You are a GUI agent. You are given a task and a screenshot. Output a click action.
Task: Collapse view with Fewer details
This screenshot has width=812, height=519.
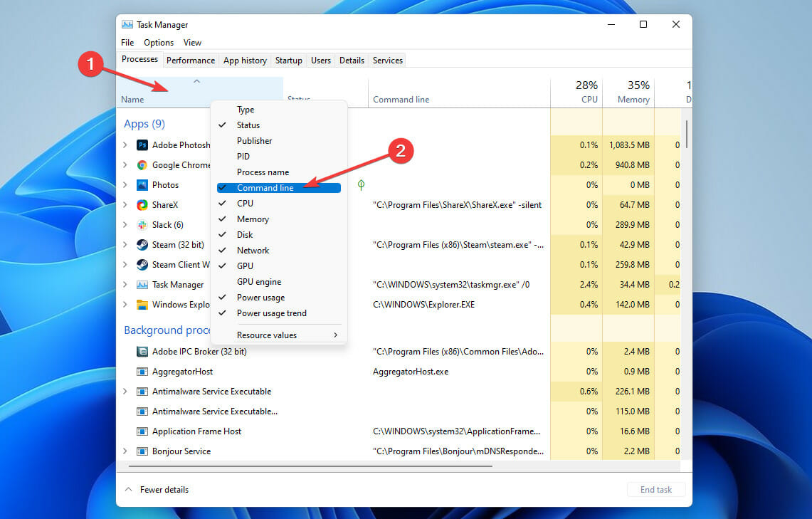click(157, 490)
